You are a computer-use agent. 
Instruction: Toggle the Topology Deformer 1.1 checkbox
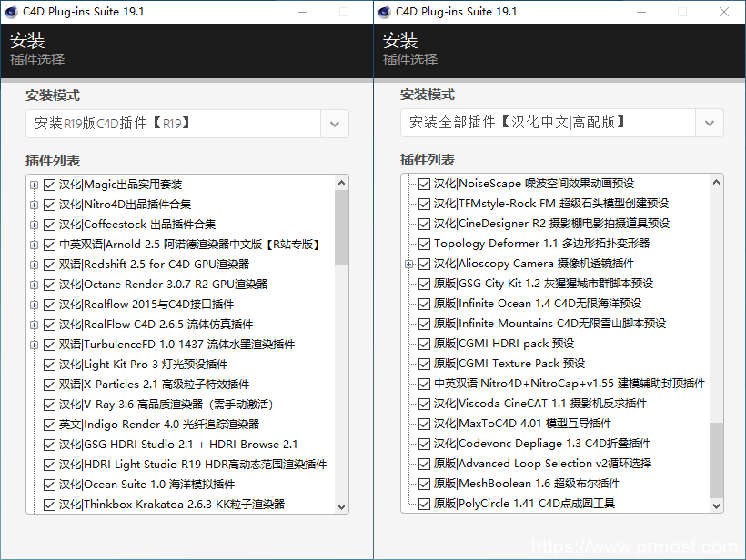pyautogui.click(x=424, y=244)
